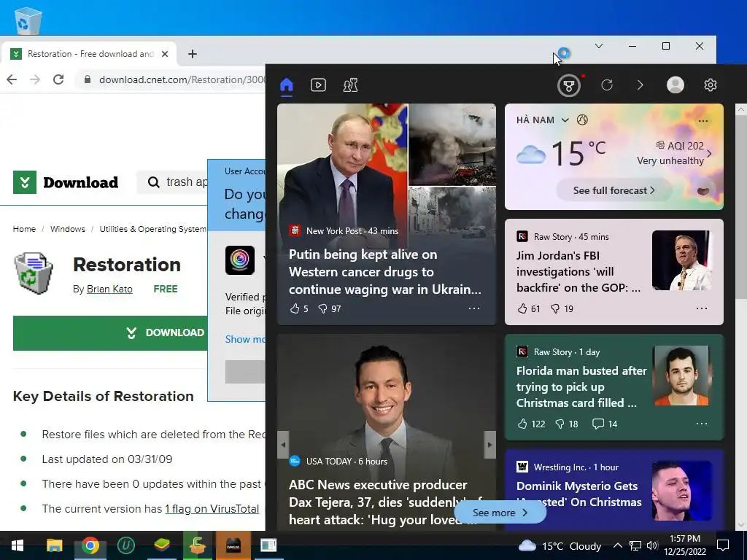The width and height of the screenshot is (747, 560).
Task: Open File Explorer from taskbar
Action: click(x=54, y=545)
